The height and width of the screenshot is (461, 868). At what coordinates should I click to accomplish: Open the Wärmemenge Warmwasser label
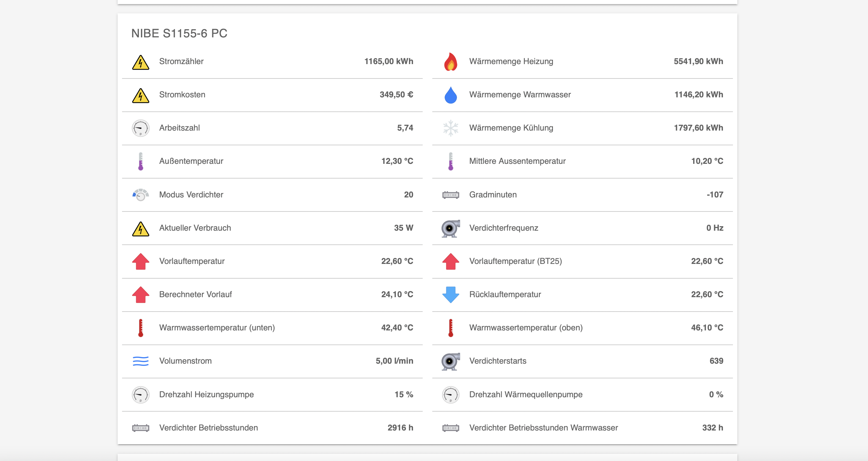point(520,95)
